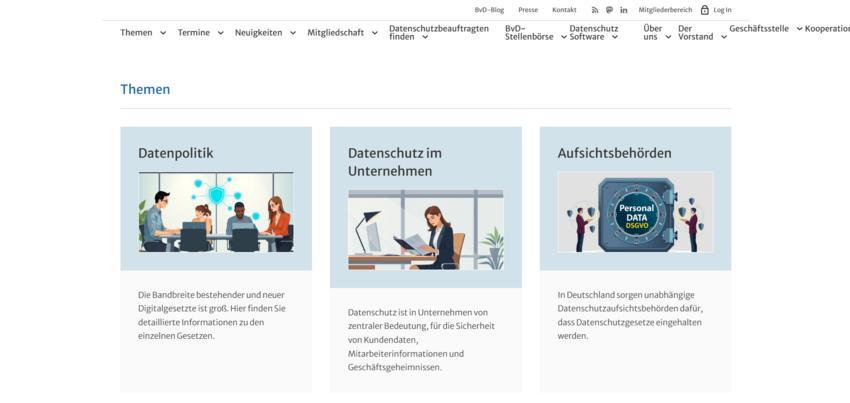Expand the Datenschutz Software chevron
Image resolution: width=850 pixels, height=403 pixels.
614,37
